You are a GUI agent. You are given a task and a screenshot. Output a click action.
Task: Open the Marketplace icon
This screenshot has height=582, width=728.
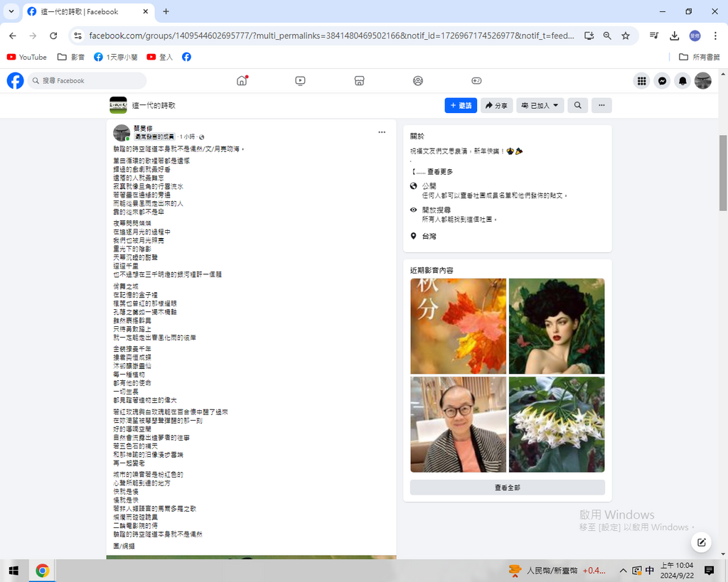(359, 81)
